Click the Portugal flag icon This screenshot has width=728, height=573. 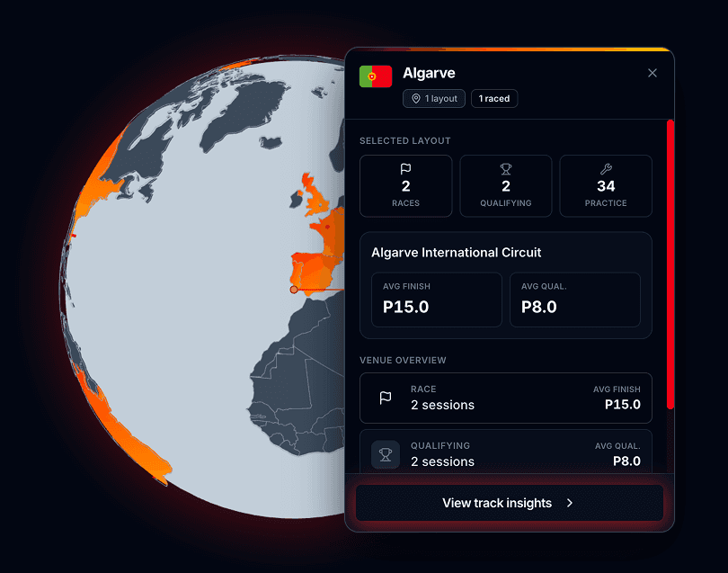(376, 76)
